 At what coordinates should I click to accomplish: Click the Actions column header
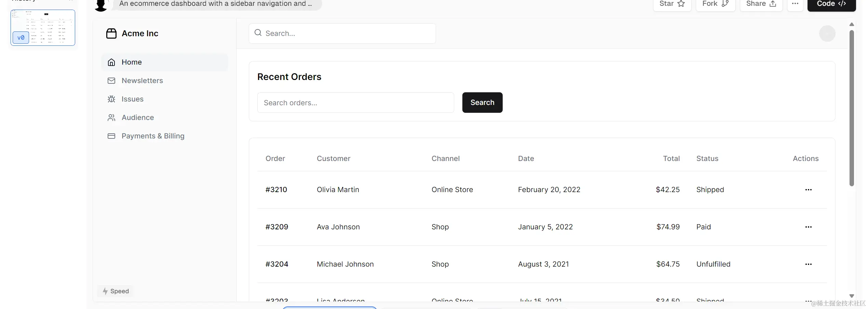[805, 159]
